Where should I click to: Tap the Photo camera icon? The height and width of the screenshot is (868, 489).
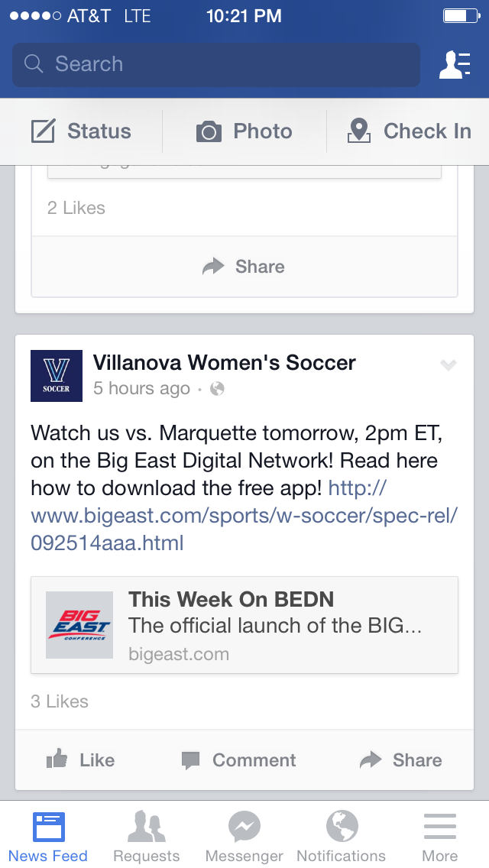click(209, 131)
